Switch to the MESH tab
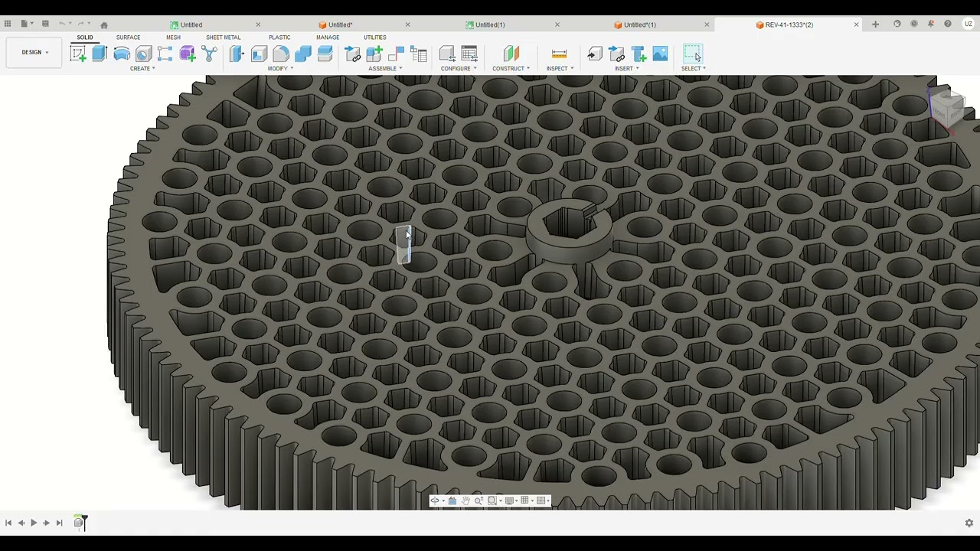The height and width of the screenshot is (551, 980). pos(173,37)
